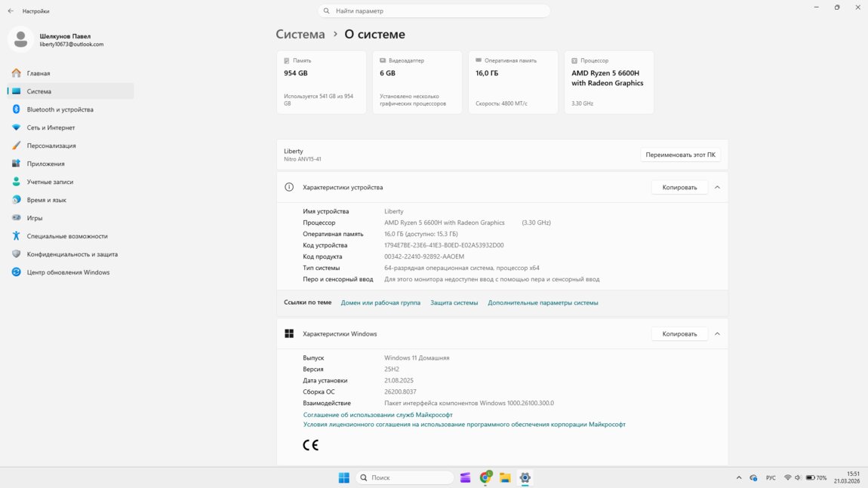Open Сеть и Интернет settings section
This screenshot has width=868, height=488.
click(51, 127)
